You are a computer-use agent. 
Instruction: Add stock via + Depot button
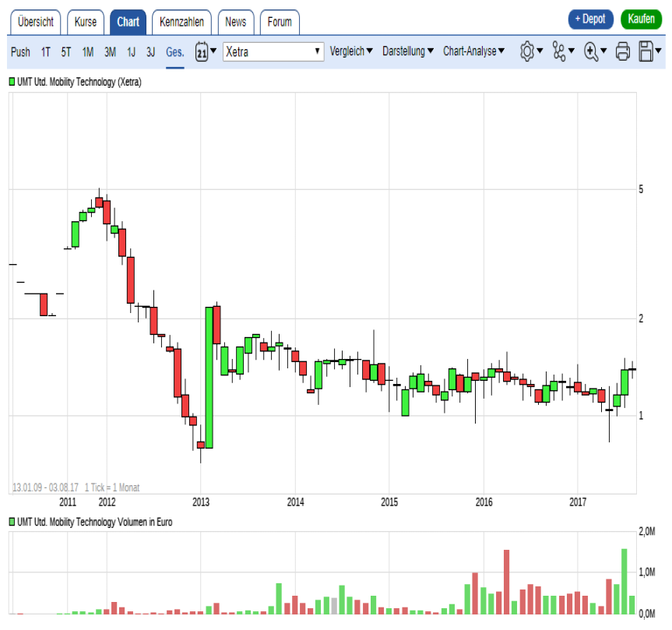click(x=591, y=19)
